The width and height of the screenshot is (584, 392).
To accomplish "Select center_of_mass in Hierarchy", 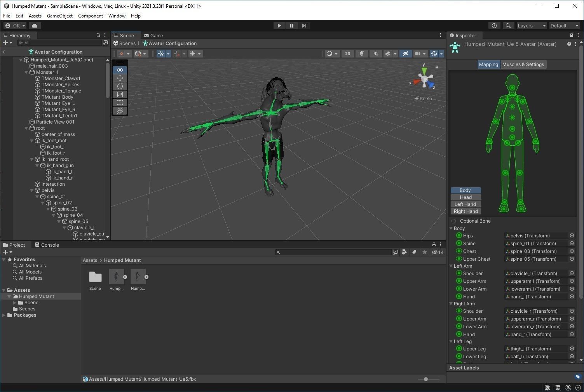I will (58, 134).
